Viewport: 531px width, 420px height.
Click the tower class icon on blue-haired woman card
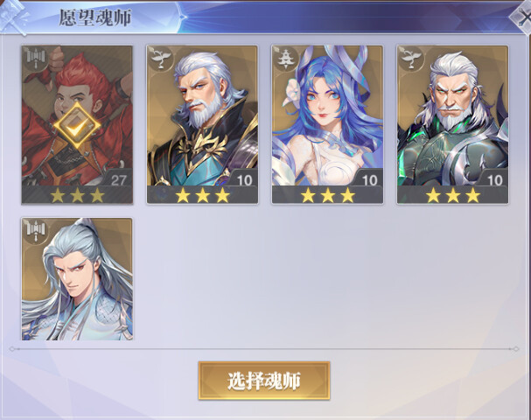[286, 59]
